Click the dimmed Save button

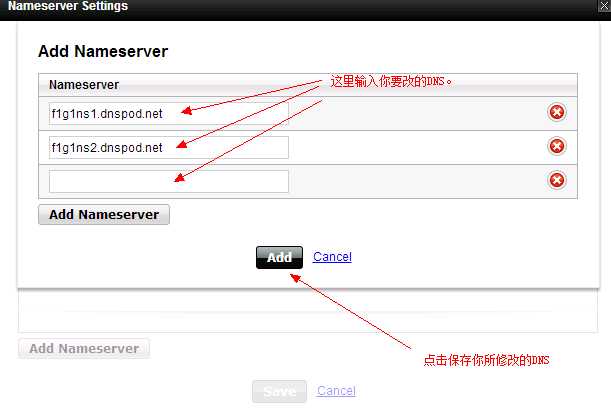(279, 391)
